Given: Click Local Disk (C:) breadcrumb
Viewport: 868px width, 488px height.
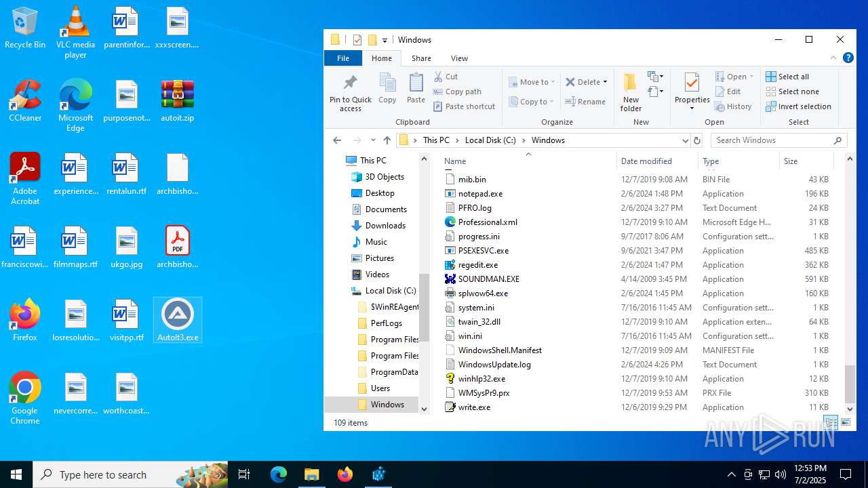Looking at the screenshot, I should tap(490, 140).
